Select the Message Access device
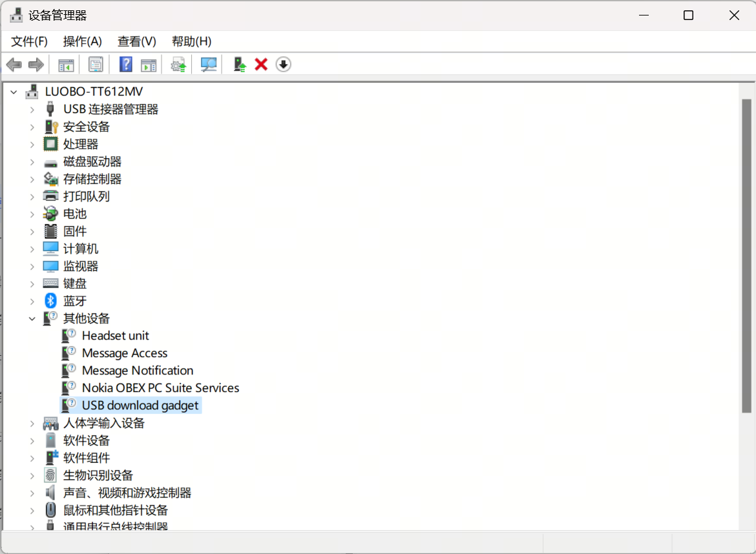Image resolution: width=756 pixels, height=554 pixels. (x=125, y=353)
